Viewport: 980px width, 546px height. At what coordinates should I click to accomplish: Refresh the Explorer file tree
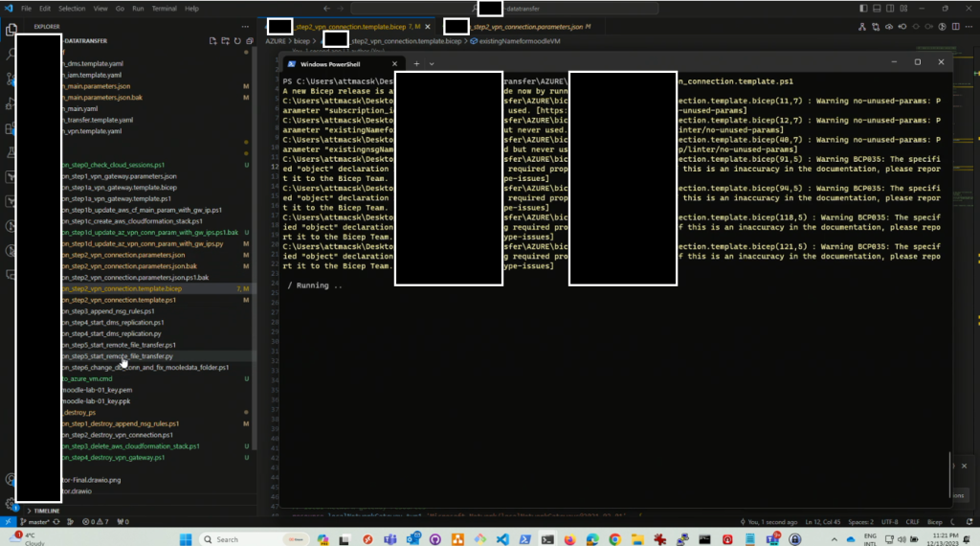237,41
